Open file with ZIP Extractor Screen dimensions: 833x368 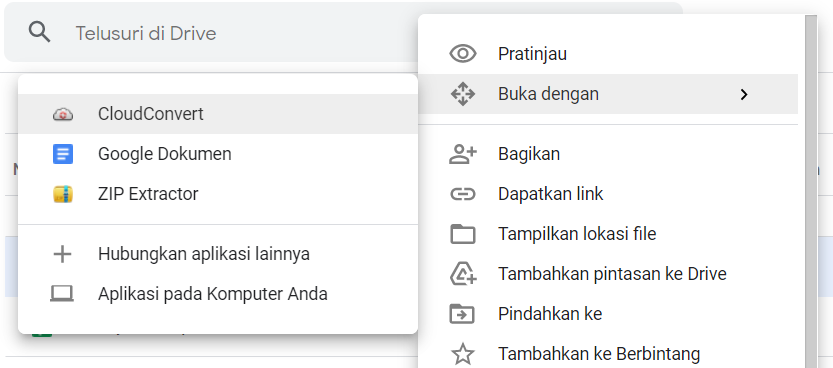click(x=218, y=194)
